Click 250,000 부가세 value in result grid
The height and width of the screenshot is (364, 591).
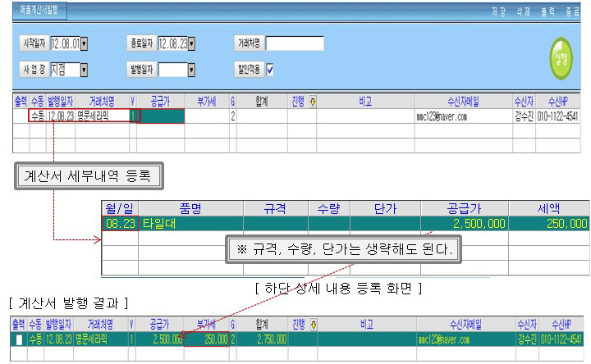pos(207,339)
